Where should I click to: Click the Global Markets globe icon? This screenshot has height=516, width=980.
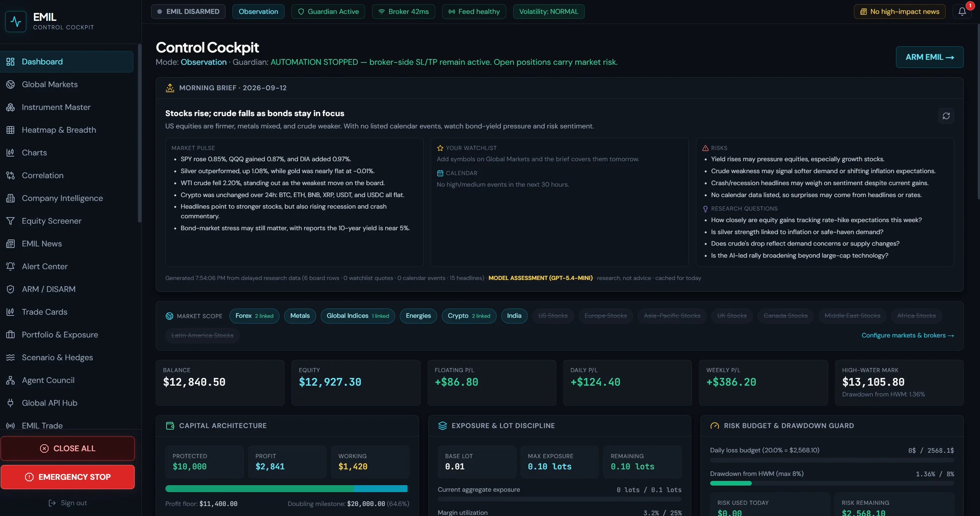pos(10,84)
